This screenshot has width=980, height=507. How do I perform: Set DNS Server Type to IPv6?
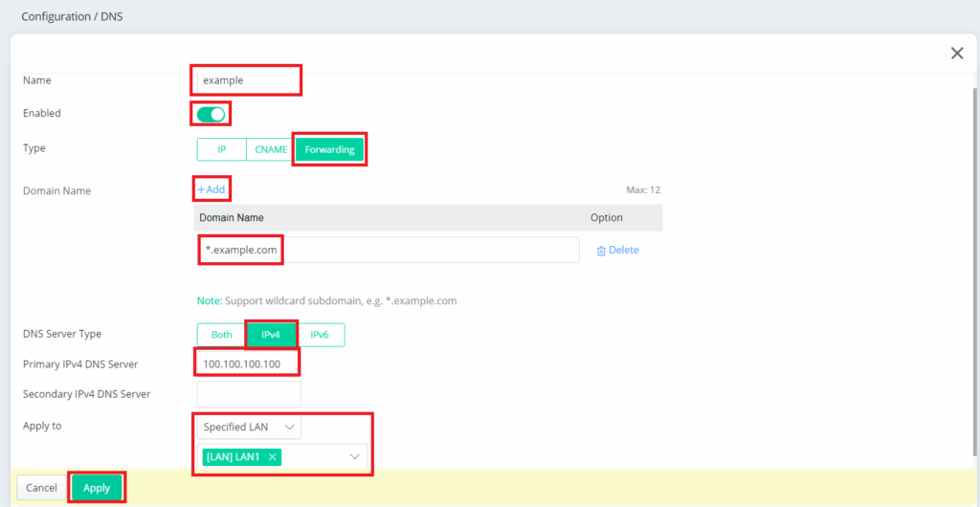point(321,335)
